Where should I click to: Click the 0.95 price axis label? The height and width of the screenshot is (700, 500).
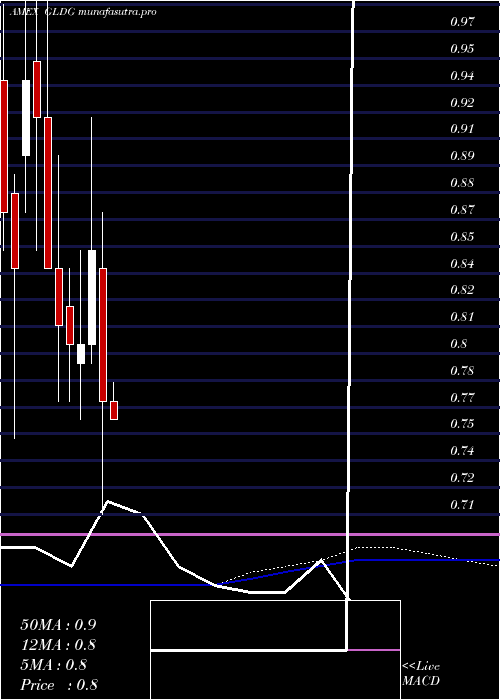pos(462,49)
